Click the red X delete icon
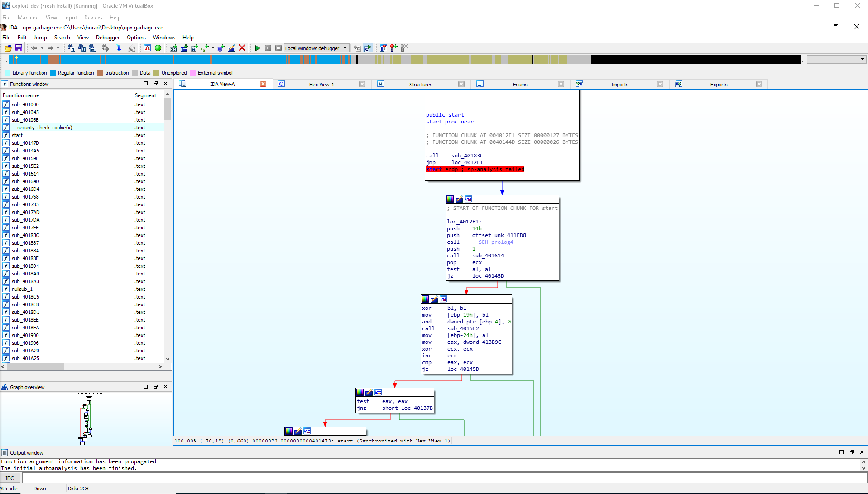The image size is (868, 494). click(x=242, y=48)
